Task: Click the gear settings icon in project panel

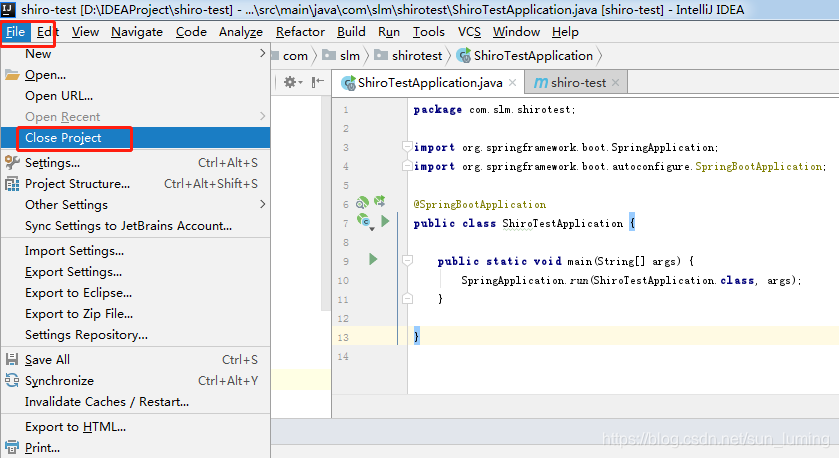Action: pos(290,82)
